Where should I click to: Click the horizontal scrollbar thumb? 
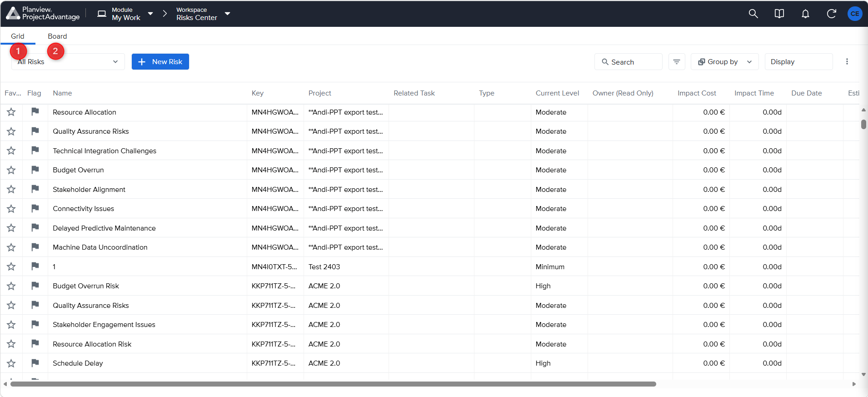point(333,384)
